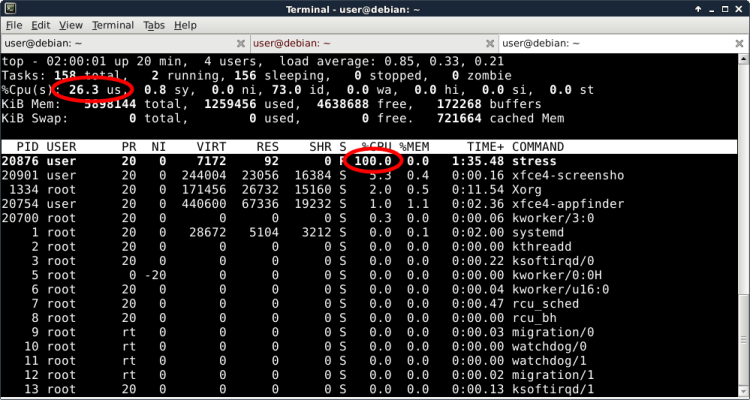
Task: Click the terminal icon in title bar
Action: 10,9
